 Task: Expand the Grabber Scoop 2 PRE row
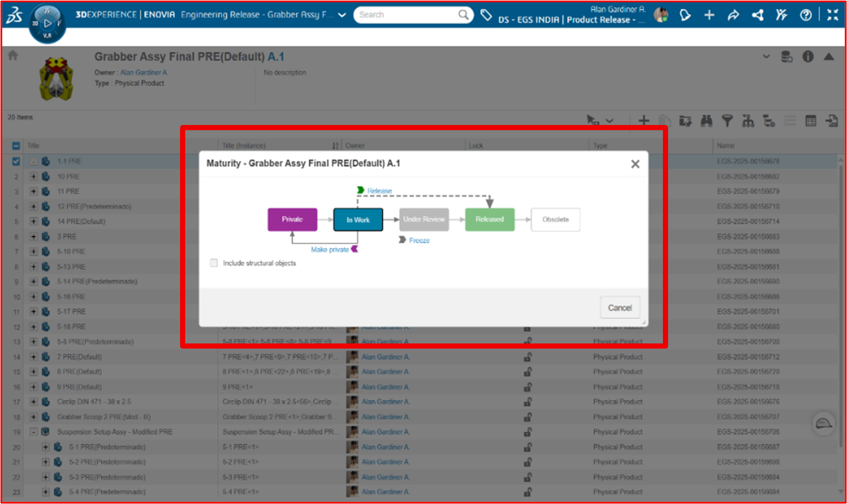(33, 417)
